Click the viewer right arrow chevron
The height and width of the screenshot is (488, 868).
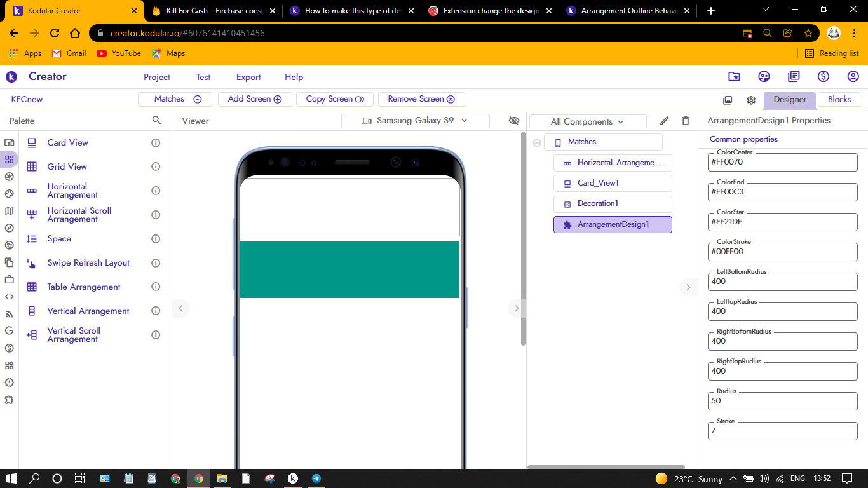click(x=517, y=309)
